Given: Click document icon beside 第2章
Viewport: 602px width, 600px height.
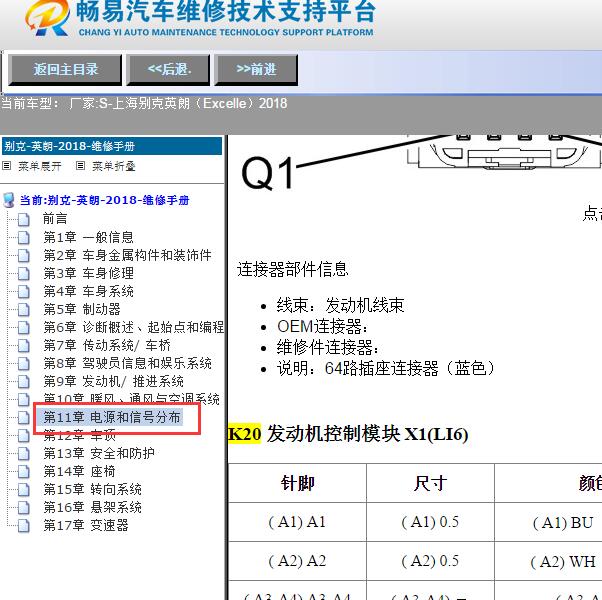Looking at the screenshot, I should pos(24,256).
